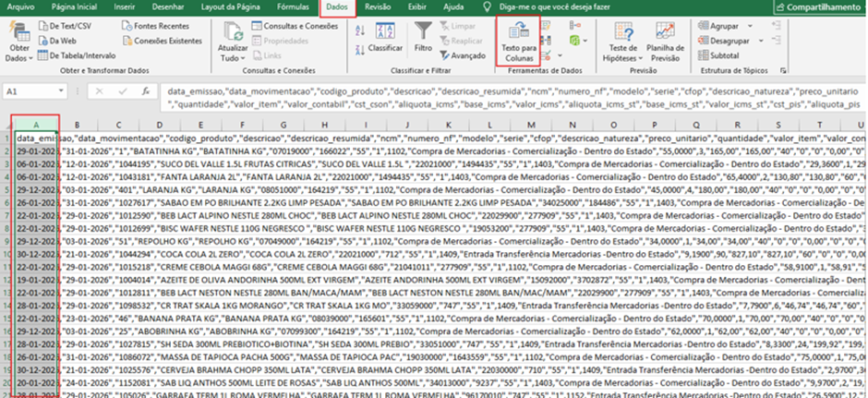Sort ascending with the A-Z icon

360,30
